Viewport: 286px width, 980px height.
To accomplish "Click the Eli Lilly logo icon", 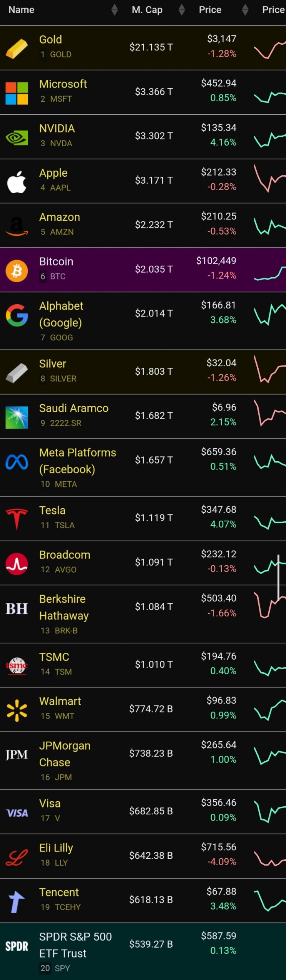I will coord(17,857).
